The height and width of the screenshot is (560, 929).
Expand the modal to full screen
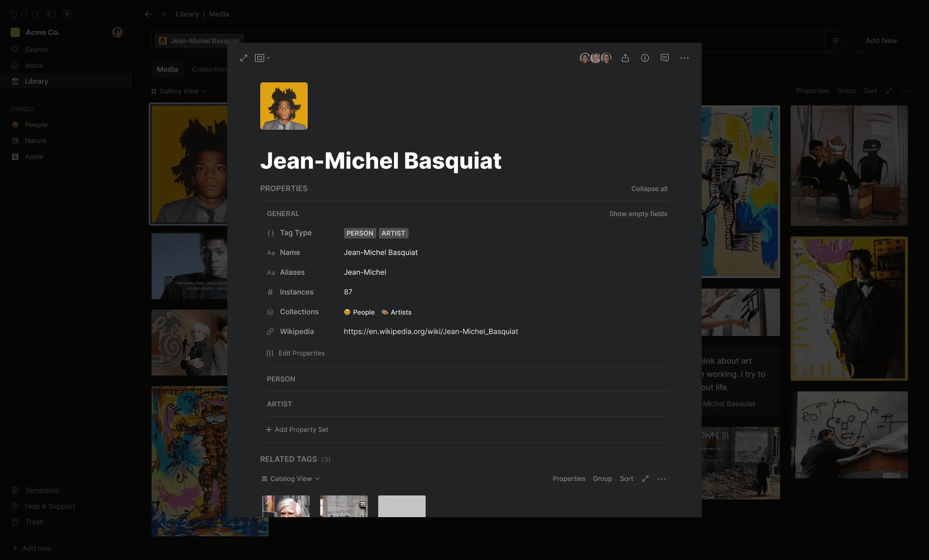(x=243, y=58)
